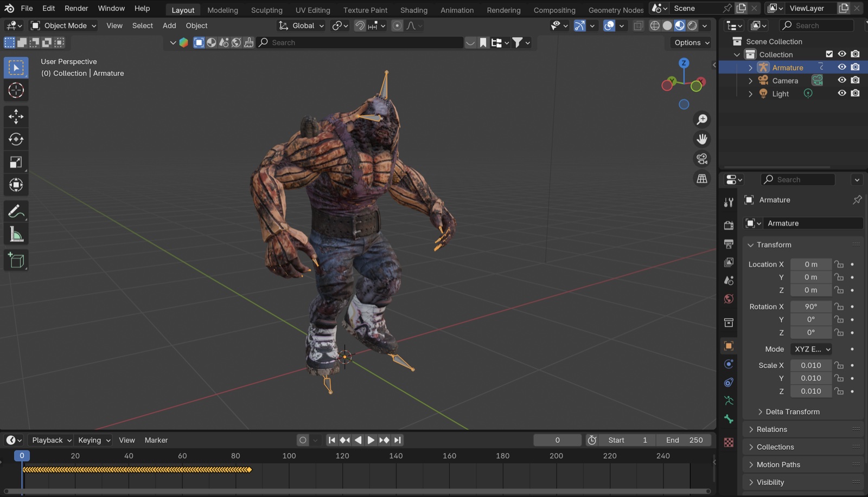868x497 pixels.
Task: Open the Object properties tab
Action: coord(729,346)
